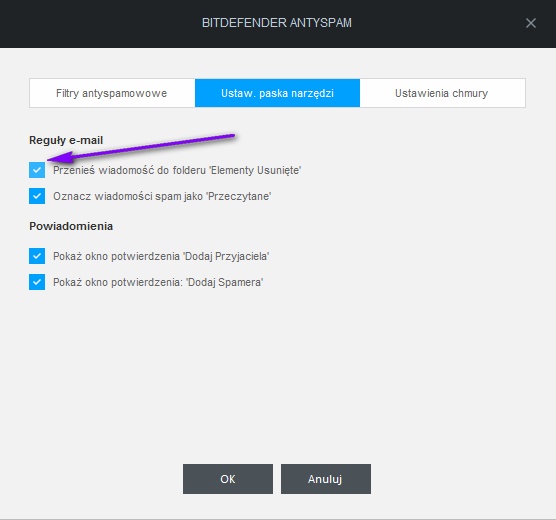
Task: Click the Powiadomienia section heading
Action: (x=71, y=226)
